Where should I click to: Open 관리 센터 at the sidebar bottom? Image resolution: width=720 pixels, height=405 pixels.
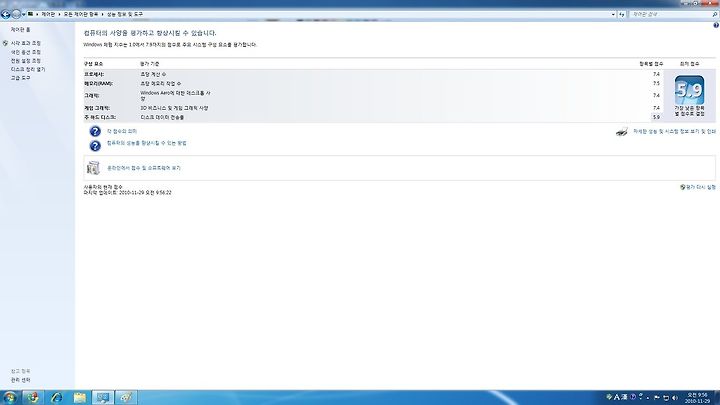click(21, 380)
